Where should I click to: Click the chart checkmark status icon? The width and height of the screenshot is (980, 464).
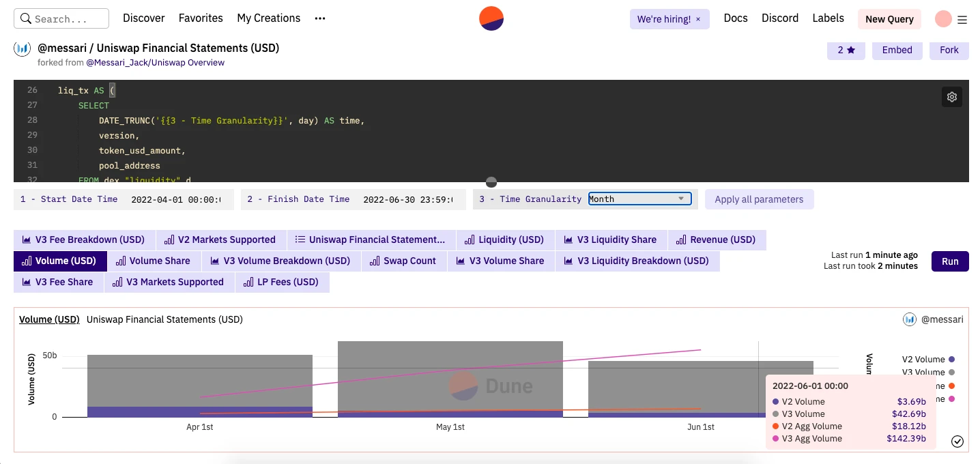point(957,441)
